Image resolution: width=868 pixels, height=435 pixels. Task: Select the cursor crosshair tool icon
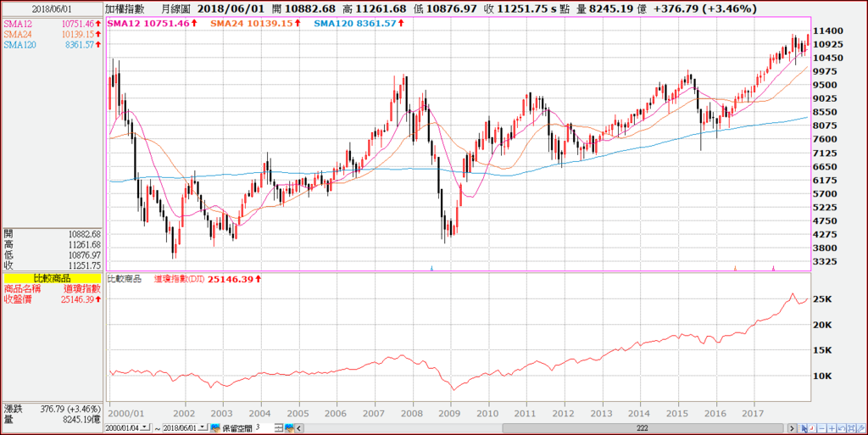pos(802,428)
